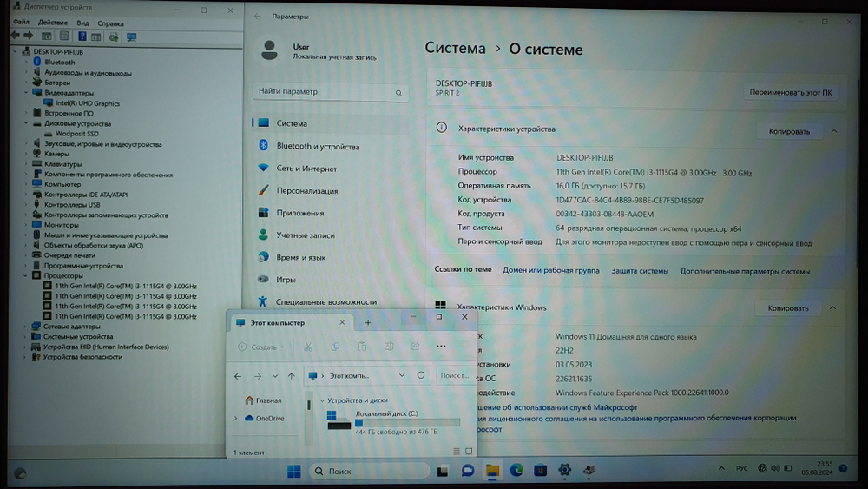Click the Forward arrow in Device Manager toolbar
The image size is (868, 489).
click(x=29, y=36)
